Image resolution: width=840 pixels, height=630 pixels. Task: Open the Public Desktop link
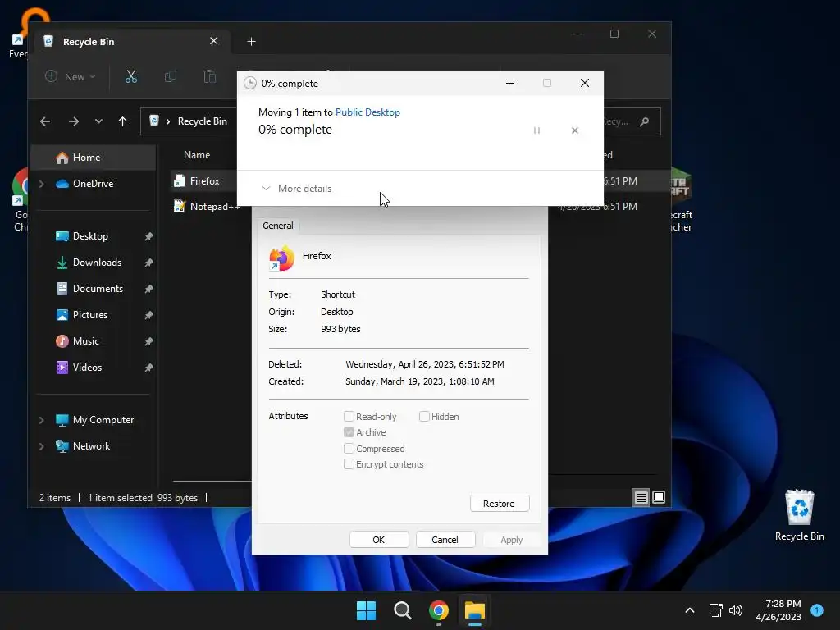click(x=367, y=112)
